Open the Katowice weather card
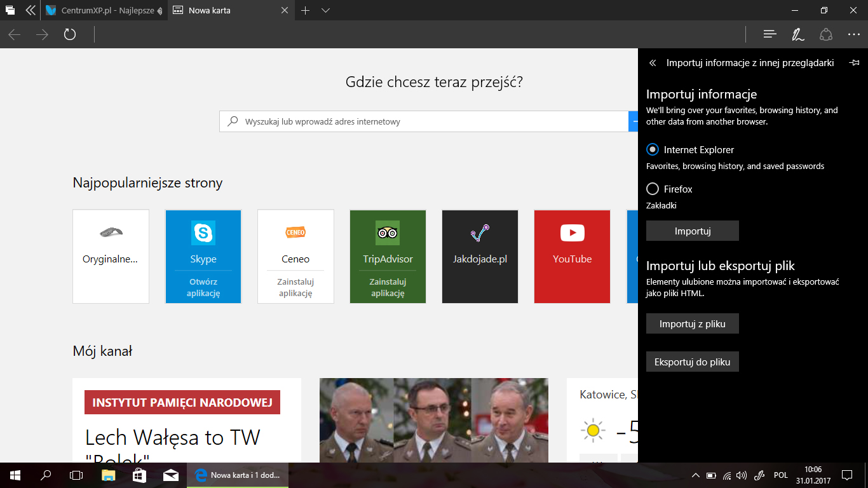 tap(602, 420)
